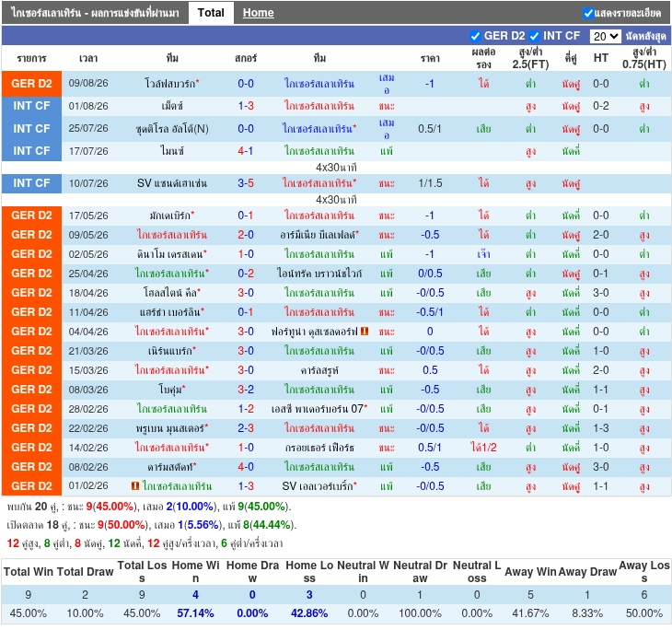Viewport: 672px width, 630px height.
Task: Click the Away Draw header cell
Action: (587, 572)
